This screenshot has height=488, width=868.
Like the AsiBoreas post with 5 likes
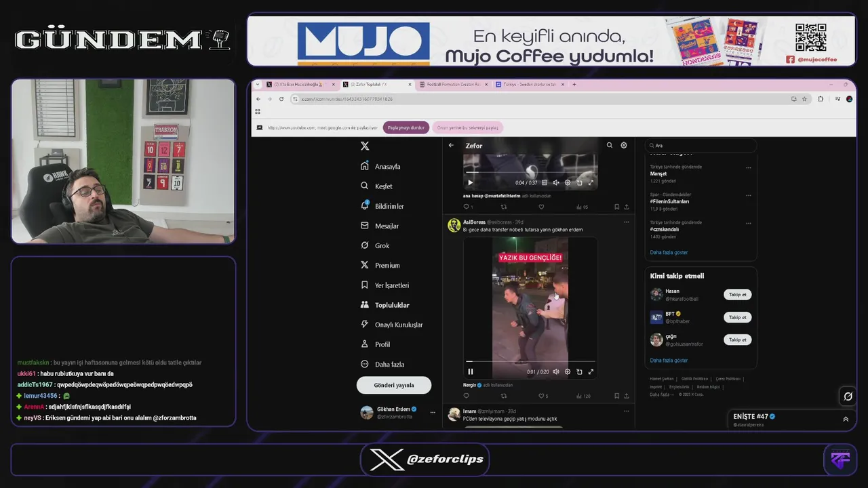point(543,396)
